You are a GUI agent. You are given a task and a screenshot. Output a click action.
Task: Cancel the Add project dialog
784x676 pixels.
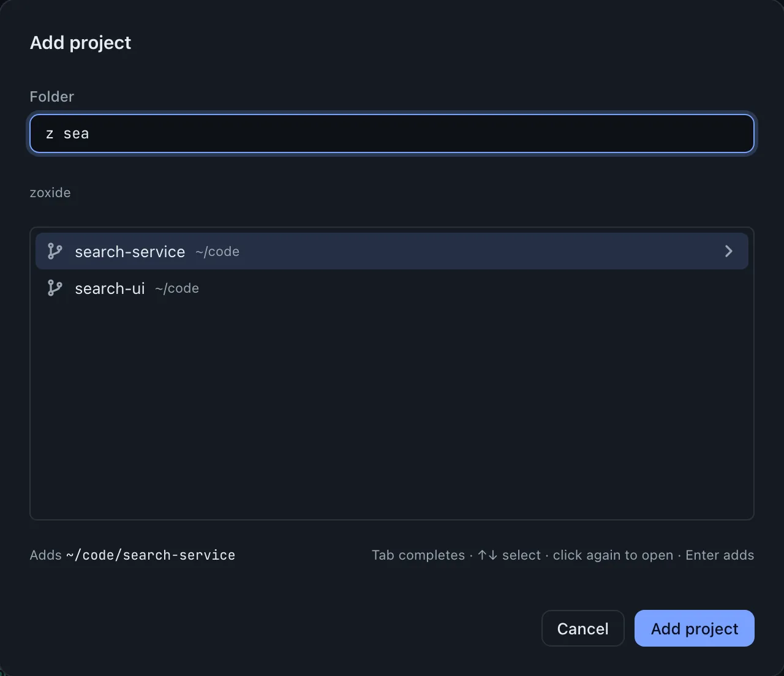tap(582, 628)
